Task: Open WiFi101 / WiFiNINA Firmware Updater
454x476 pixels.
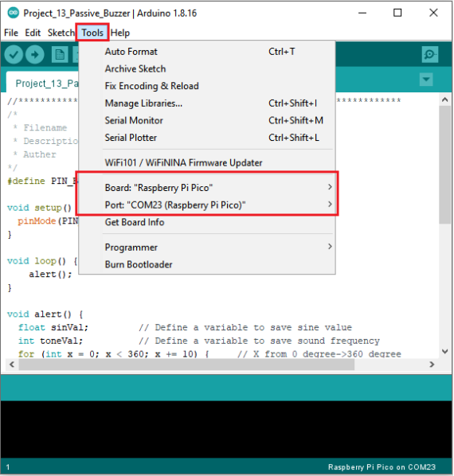Action: pyautogui.click(x=207, y=162)
